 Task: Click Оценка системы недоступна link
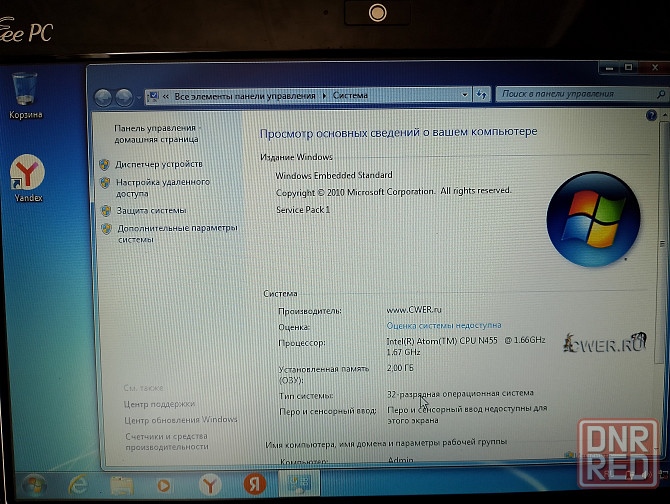tap(444, 325)
